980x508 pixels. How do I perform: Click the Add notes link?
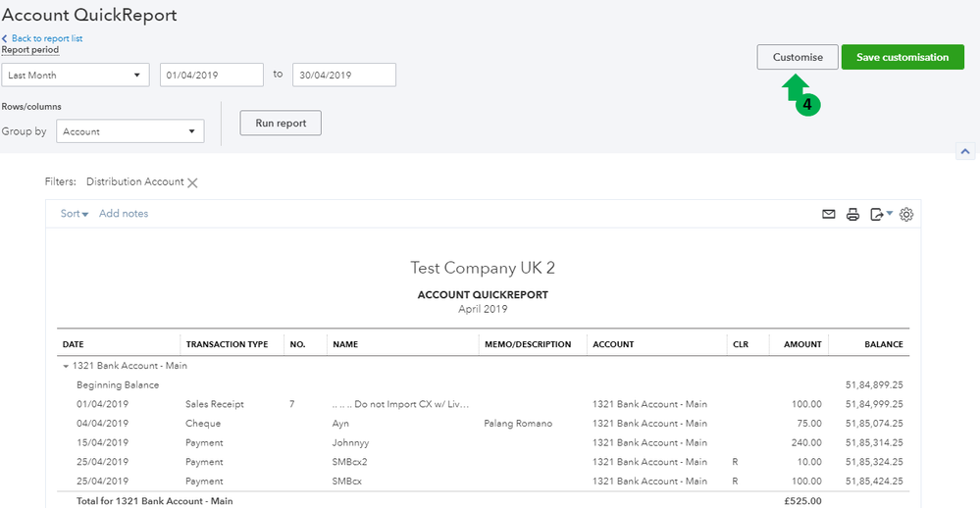(x=124, y=214)
